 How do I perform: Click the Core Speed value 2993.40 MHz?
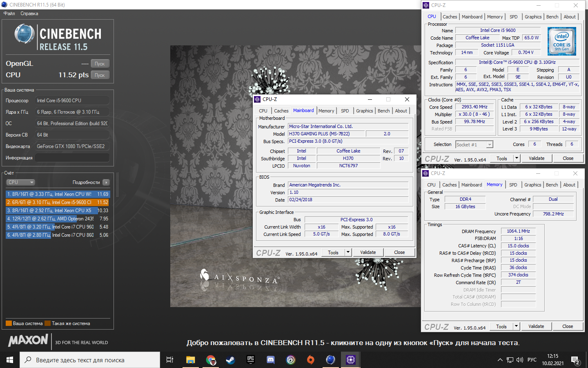coord(474,107)
